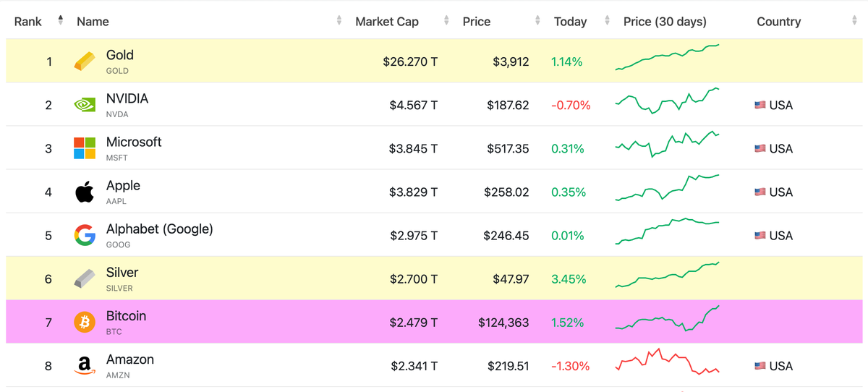Sort by Country column sort arrows

854,21
